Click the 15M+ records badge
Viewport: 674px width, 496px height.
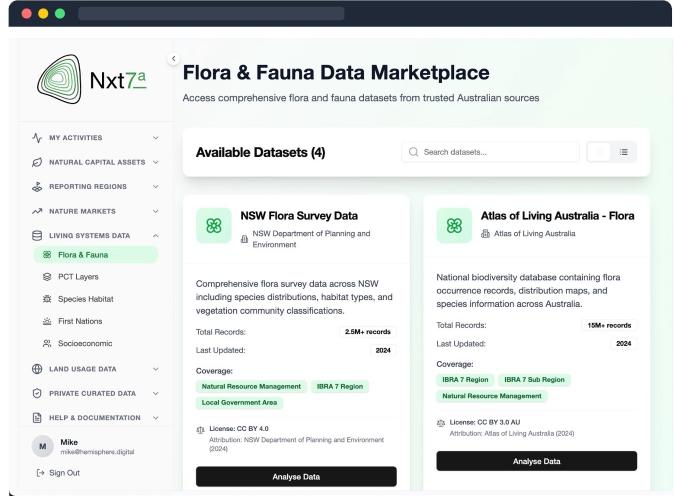click(609, 325)
